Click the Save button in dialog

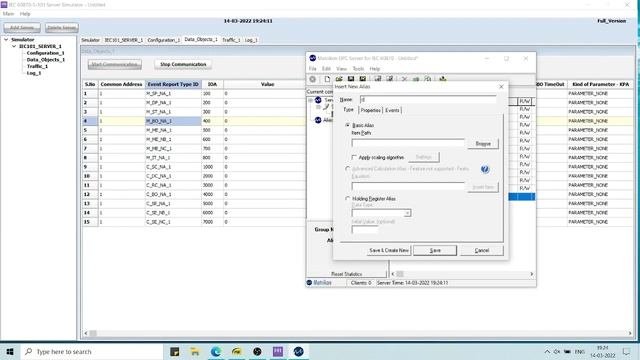pos(435,250)
